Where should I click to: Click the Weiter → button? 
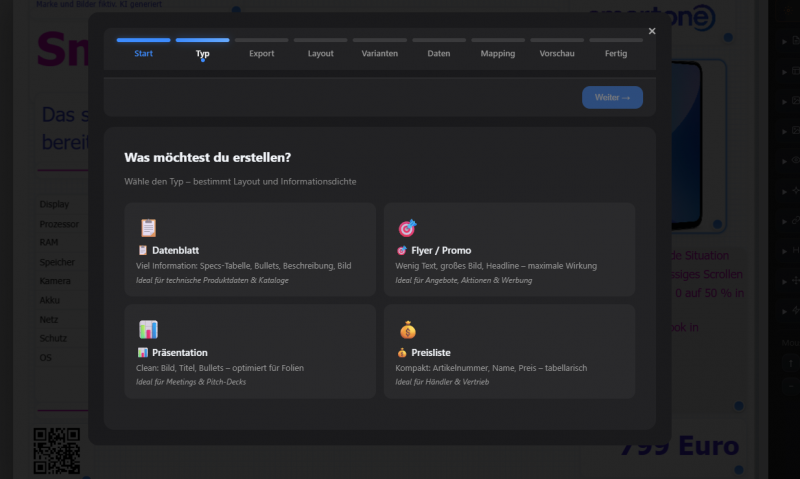click(612, 97)
